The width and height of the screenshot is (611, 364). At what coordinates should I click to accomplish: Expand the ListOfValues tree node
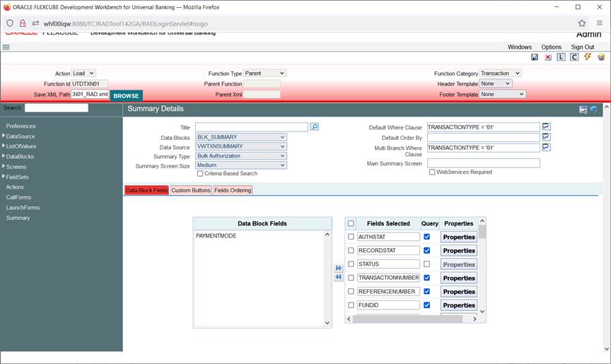4,146
